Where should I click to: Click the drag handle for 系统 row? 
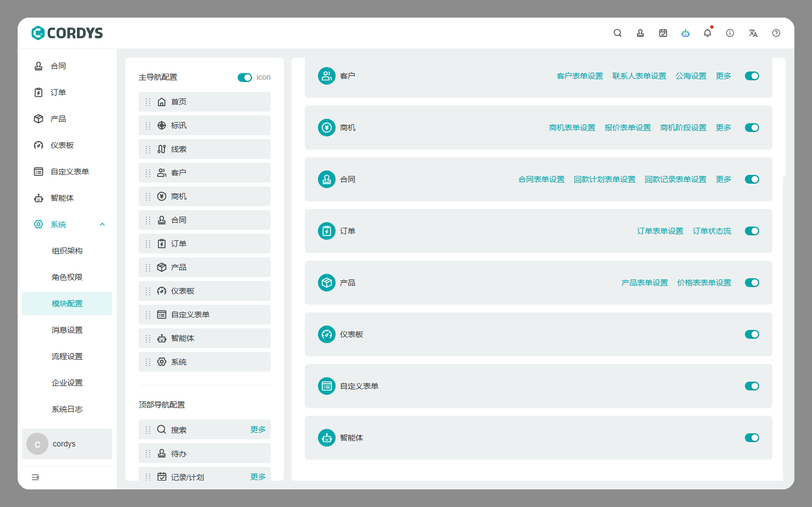pyautogui.click(x=148, y=362)
